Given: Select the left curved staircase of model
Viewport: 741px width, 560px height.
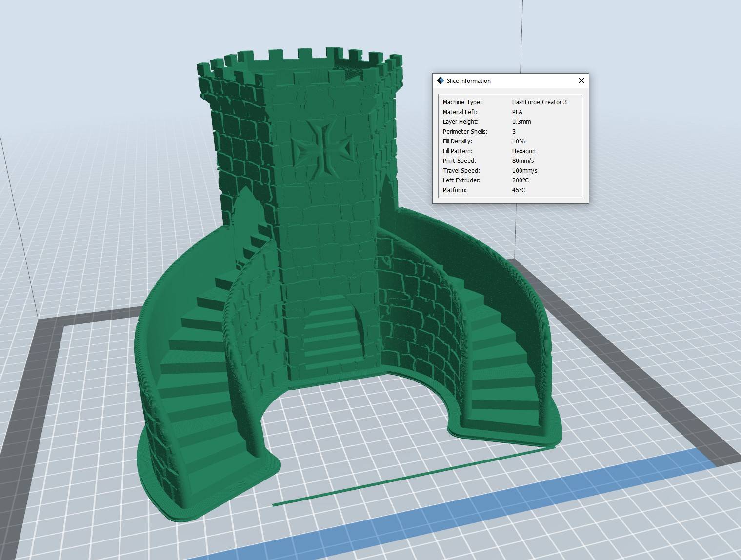Looking at the screenshot, I should [195, 371].
